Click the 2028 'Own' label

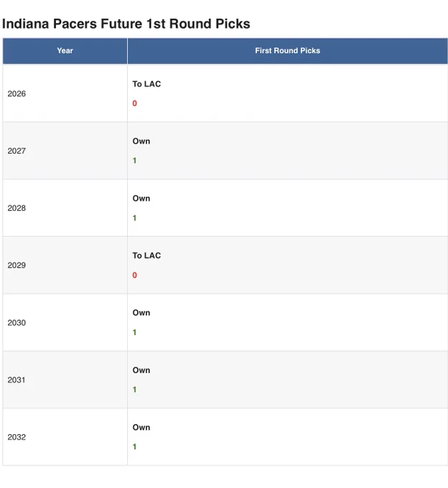(x=141, y=199)
